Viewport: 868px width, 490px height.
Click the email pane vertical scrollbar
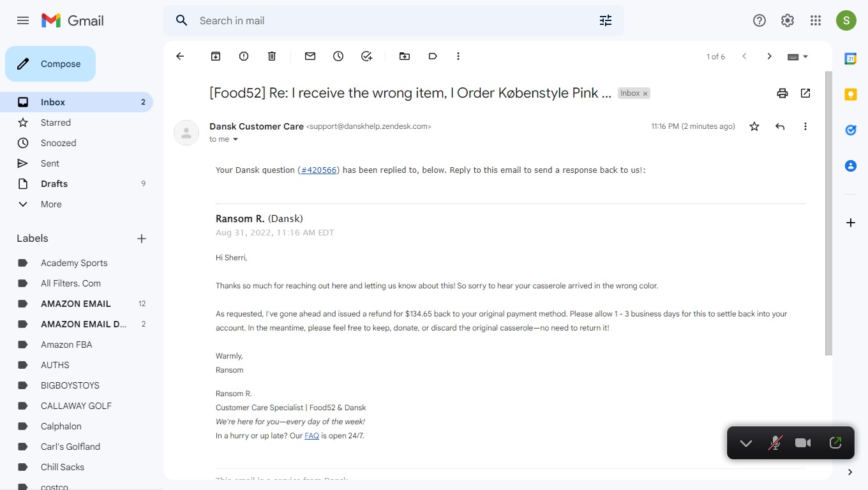[828, 214]
